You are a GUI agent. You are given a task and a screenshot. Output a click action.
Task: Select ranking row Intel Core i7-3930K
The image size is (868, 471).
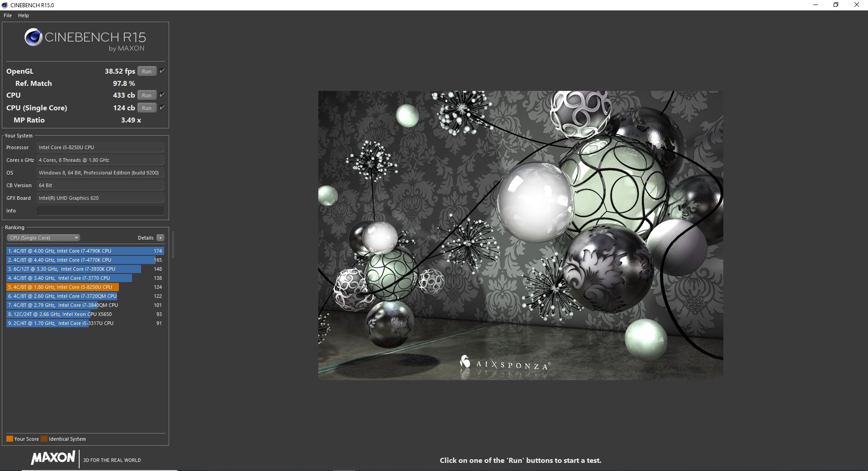[85, 269]
